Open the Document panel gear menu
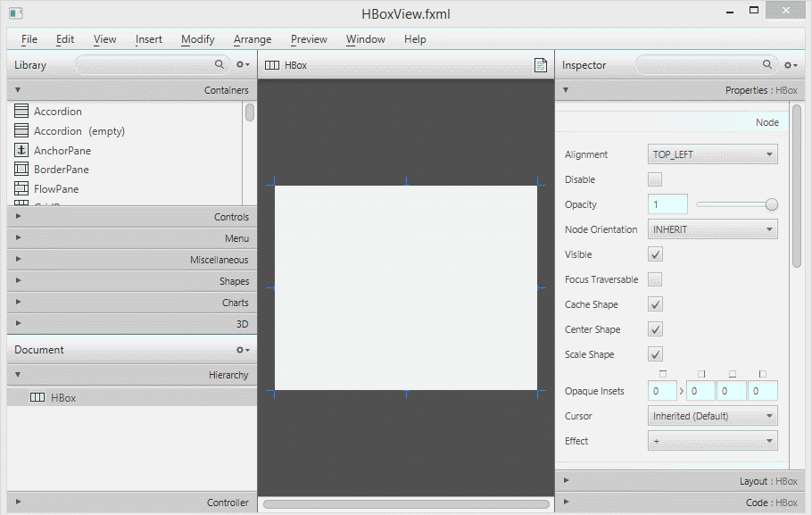Image resolution: width=812 pixels, height=515 pixels. (x=243, y=350)
